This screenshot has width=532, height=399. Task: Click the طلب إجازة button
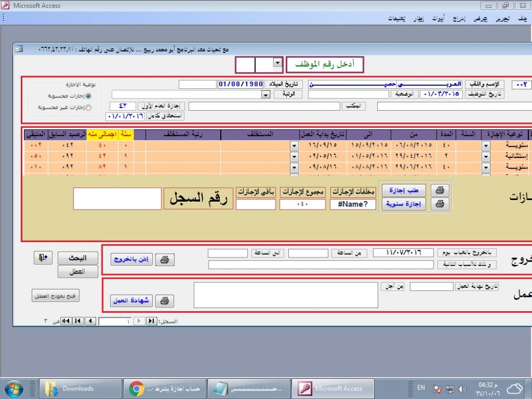[404, 190]
